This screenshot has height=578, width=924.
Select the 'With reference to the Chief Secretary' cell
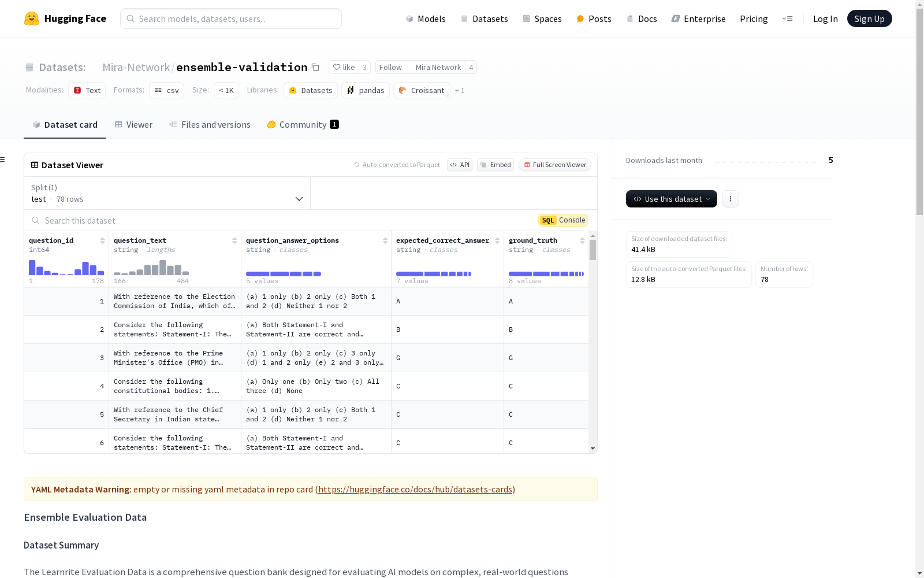point(175,414)
